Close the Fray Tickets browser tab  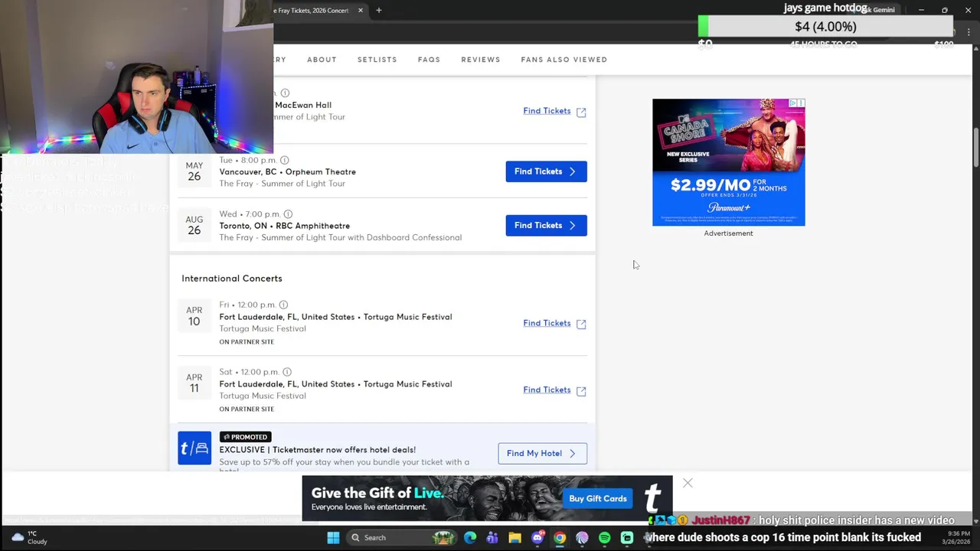tap(361, 10)
